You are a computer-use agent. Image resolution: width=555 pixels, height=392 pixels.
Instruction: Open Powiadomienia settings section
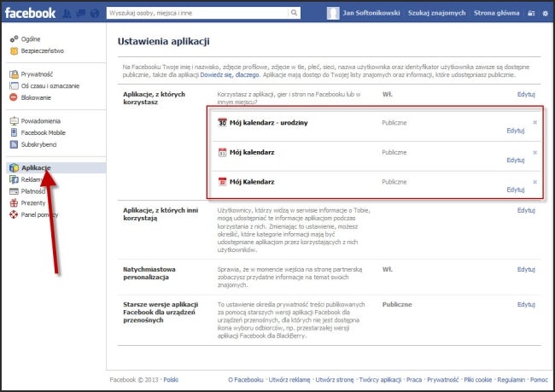point(41,121)
